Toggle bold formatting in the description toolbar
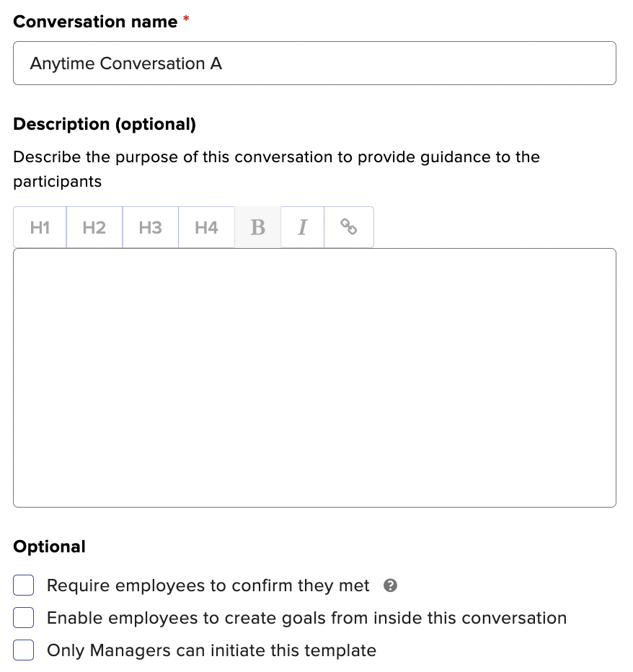 (x=257, y=226)
